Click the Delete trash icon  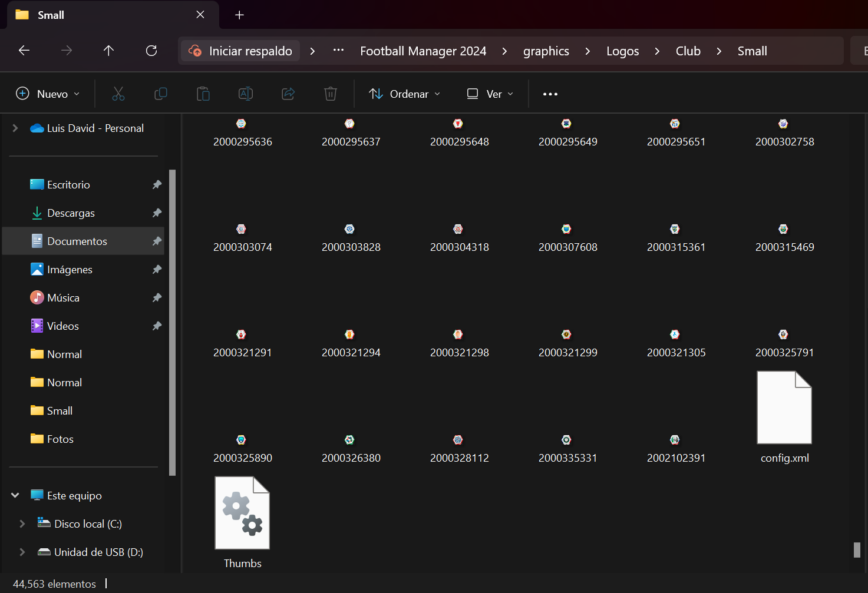tap(331, 94)
